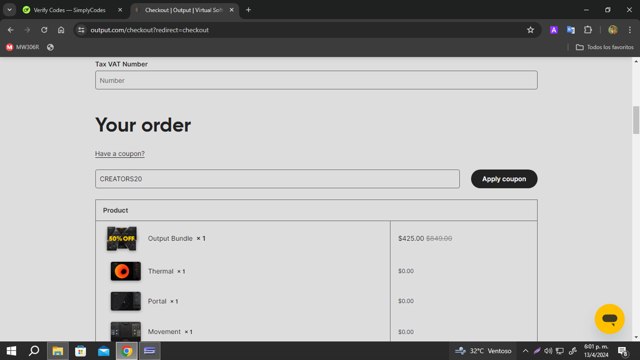The width and height of the screenshot is (640, 360).
Task: Select the Portal product name
Action: tap(157, 301)
